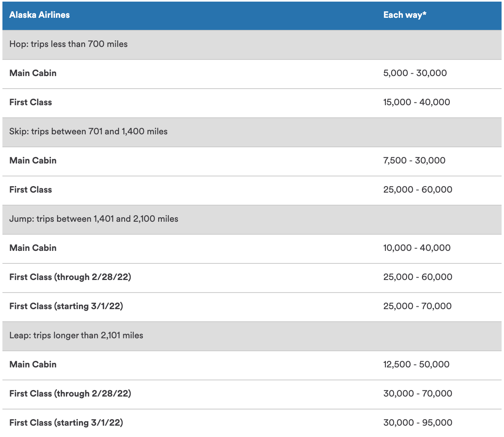This screenshot has width=504, height=437.
Task: Click Leap's First Class (starting 3/1/22) label
Action: click(66, 423)
